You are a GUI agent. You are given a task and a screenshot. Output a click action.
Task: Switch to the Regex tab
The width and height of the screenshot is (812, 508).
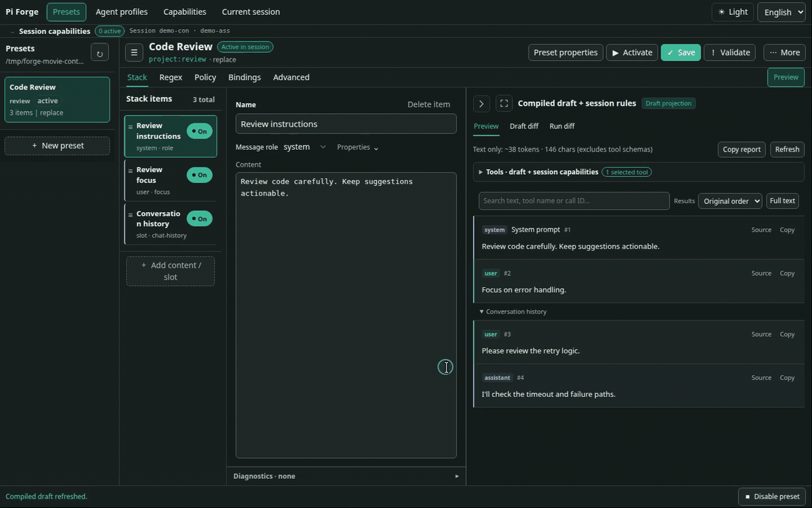(x=171, y=77)
